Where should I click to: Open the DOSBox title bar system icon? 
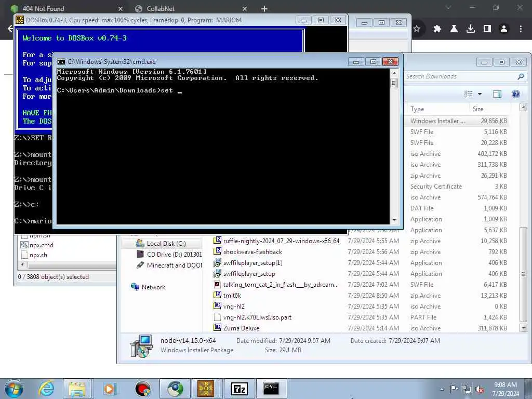[x=20, y=20]
